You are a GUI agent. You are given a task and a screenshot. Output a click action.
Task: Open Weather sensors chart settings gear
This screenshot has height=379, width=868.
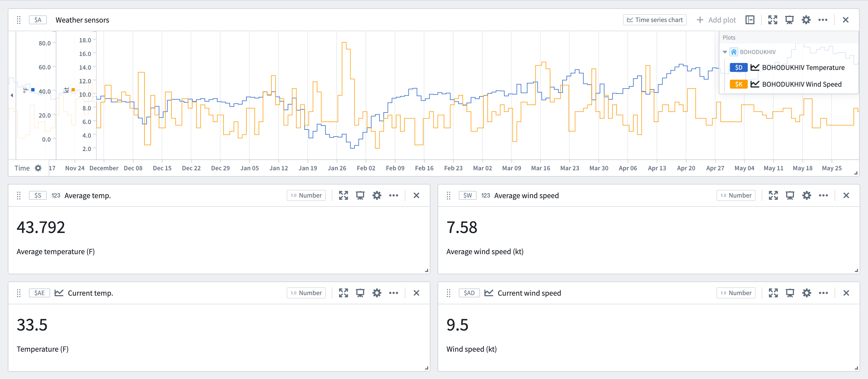pos(806,20)
